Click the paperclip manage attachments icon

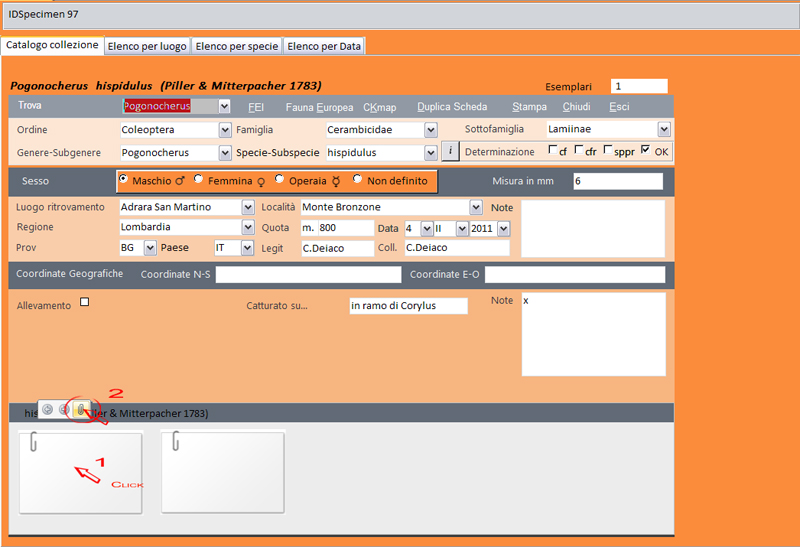81,410
